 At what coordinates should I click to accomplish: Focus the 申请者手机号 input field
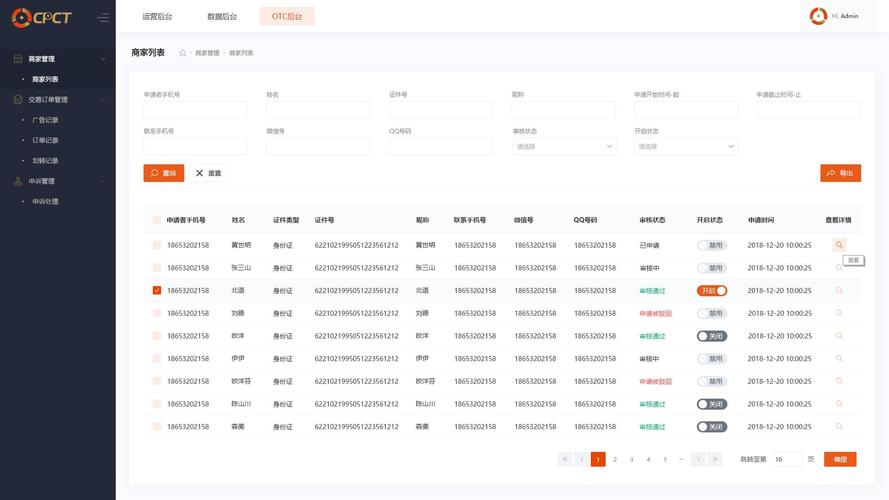coord(196,109)
